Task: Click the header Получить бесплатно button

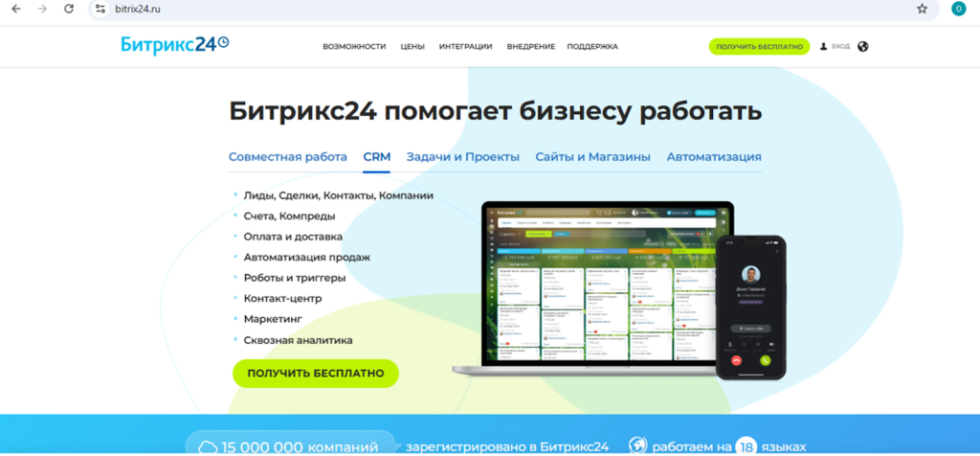Action: click(x=759, y=46)
